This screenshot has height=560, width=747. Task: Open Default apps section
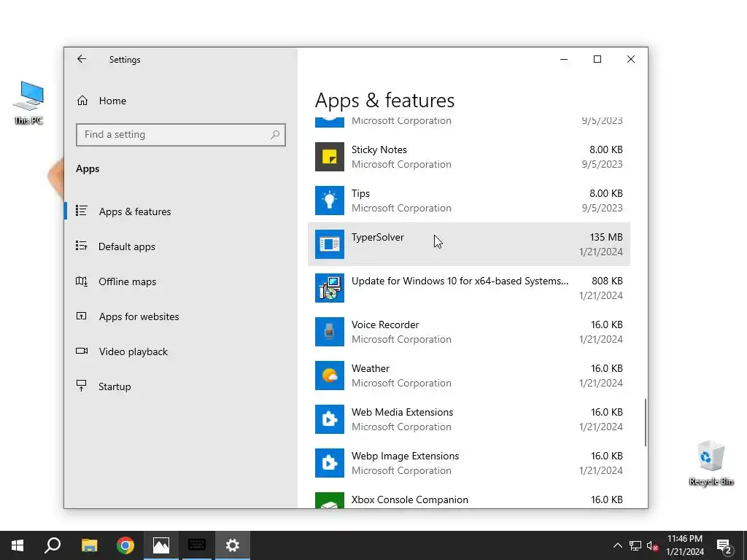[127, 246]
